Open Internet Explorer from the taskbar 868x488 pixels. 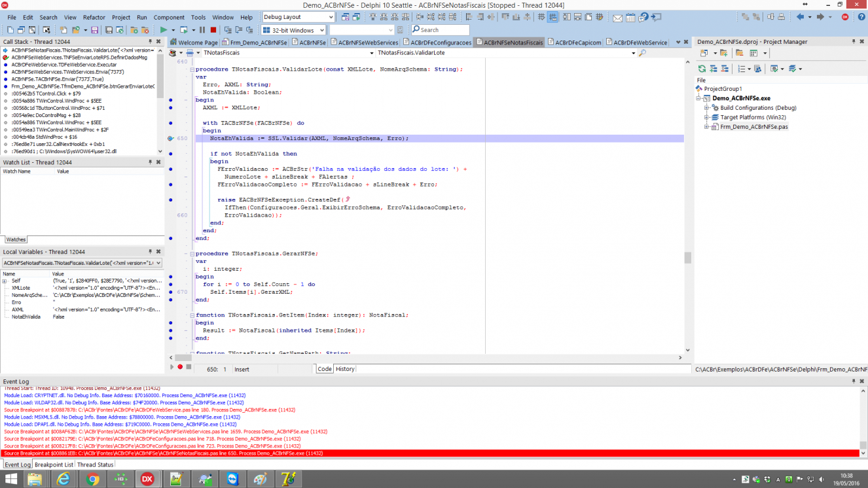[63, 479]
